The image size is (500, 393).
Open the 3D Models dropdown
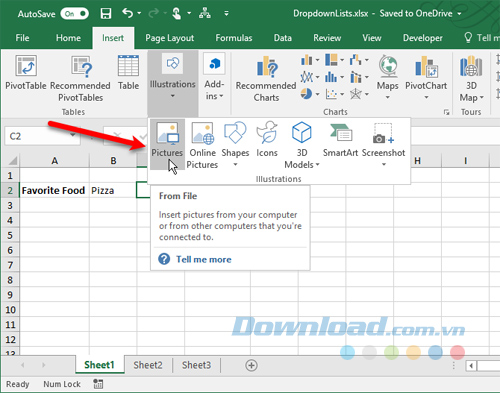302,145
